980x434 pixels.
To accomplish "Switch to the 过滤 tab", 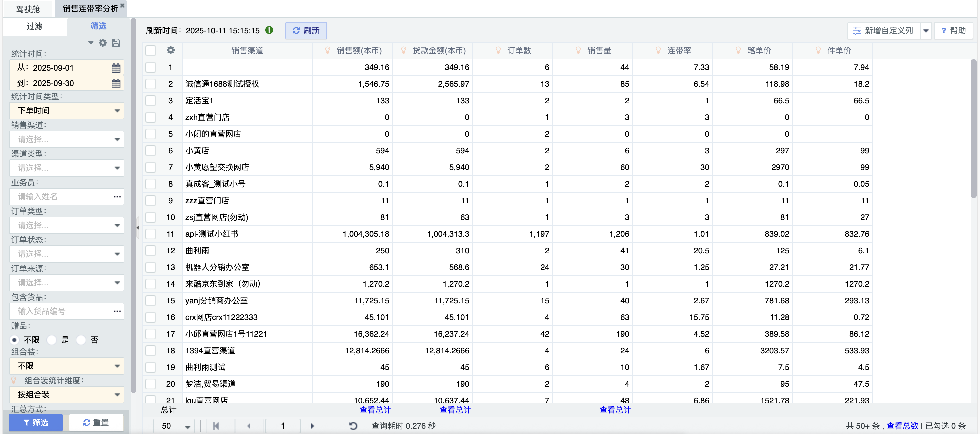I will point(34,26).
